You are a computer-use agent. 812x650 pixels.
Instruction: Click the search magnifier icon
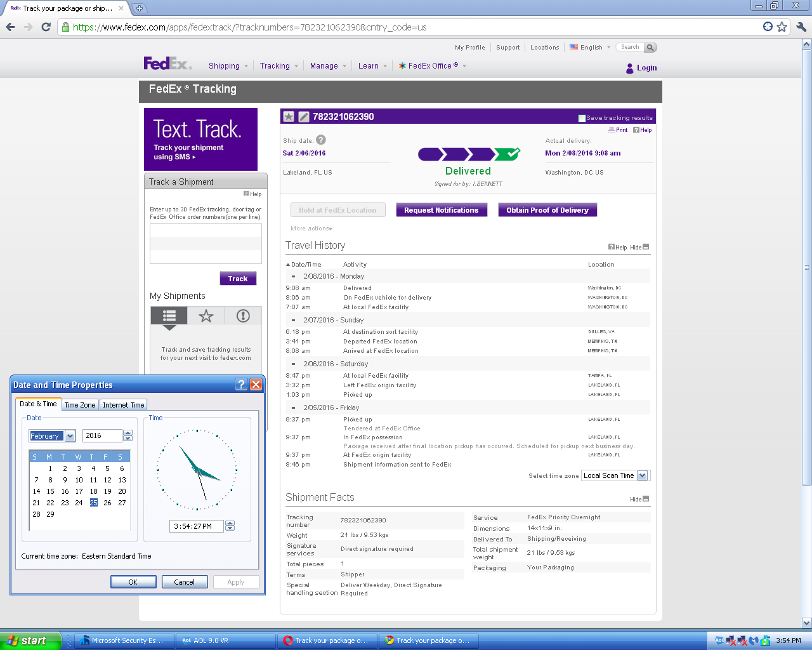pyautogui.click(x=650, y=48)
